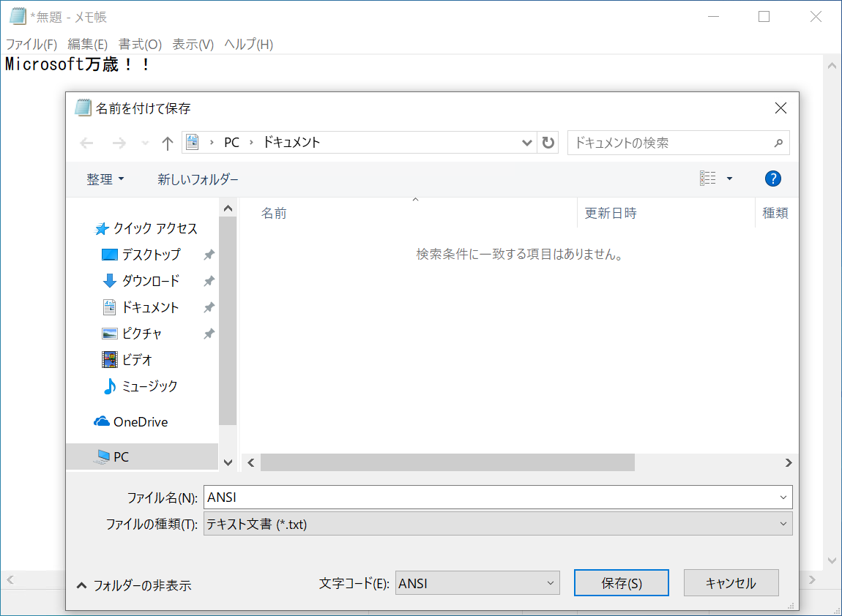Sort by 更新日時 column header
The image size is (842, 616).
point(611,213)
